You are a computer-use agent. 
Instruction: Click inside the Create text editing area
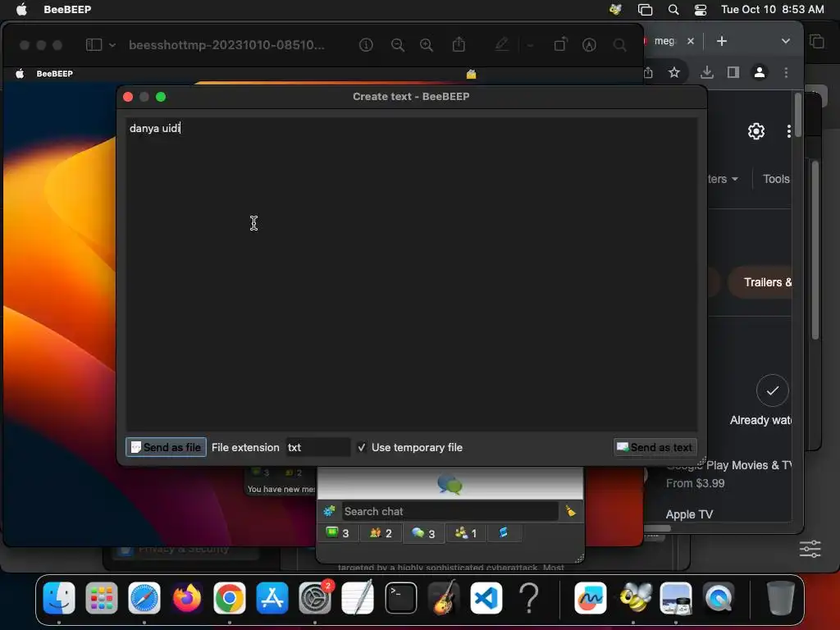click(412, 274)
